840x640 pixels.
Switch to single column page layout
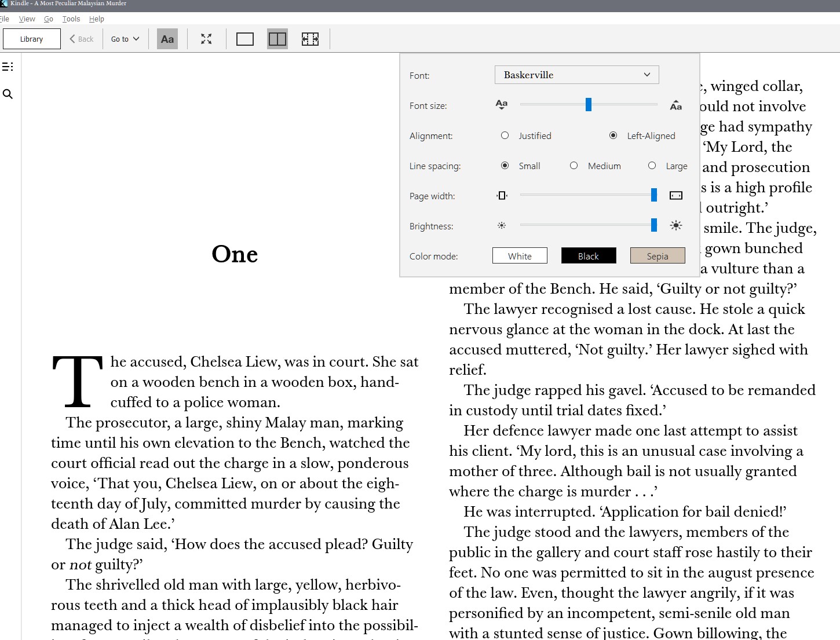(x=245, y=39)
